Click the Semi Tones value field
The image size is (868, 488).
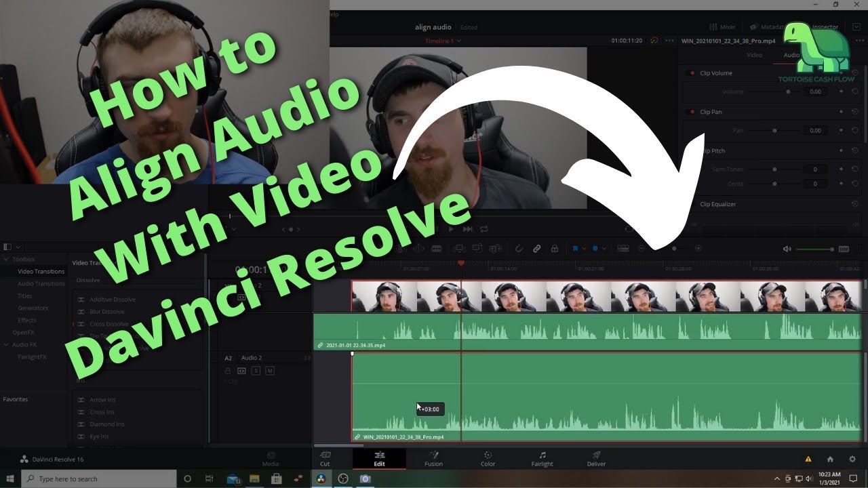815,169
